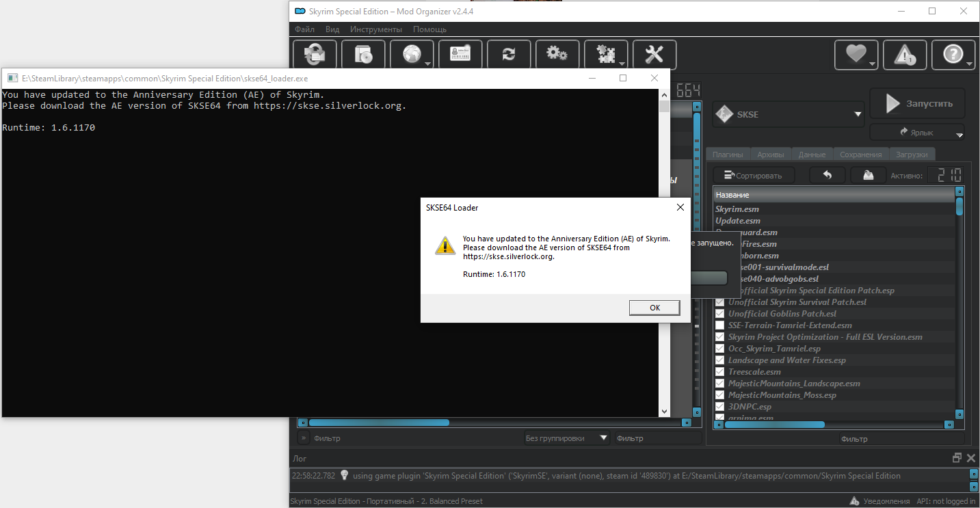Switch to the Загрузки tab
The width and height of the screenshot is (980, 508).
point(912,155)
